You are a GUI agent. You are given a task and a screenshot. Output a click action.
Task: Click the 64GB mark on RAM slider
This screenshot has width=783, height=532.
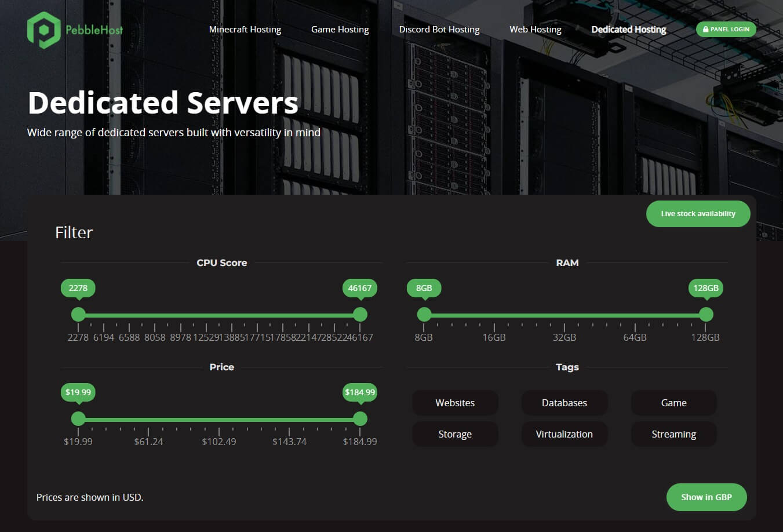pyautogui.click(x=635, y=337)
